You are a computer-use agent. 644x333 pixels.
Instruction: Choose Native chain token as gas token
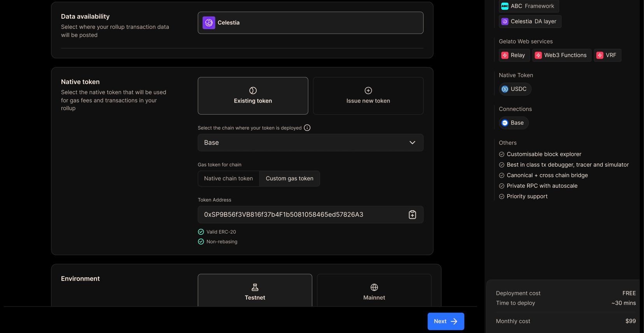point(229,178)
